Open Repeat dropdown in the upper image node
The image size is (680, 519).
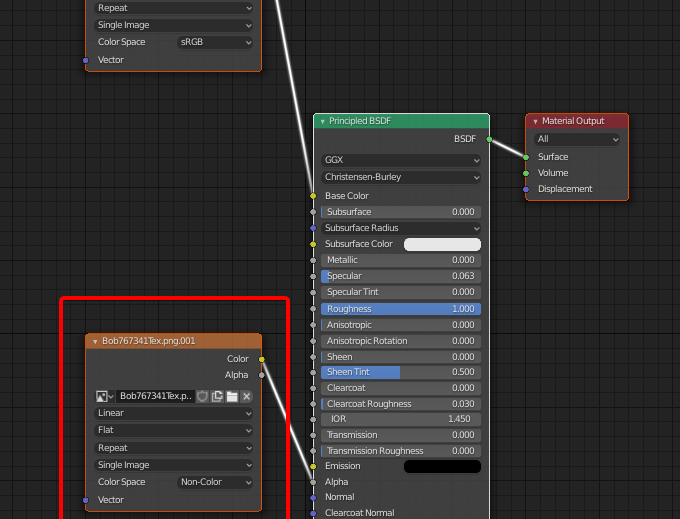tap(173, 8)
